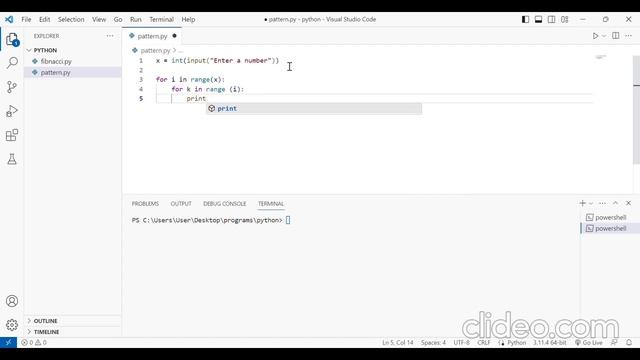Switch to the OUTPUT tab
The width and height of the screenshot is (640, 360).
click(x=181, y=204)
